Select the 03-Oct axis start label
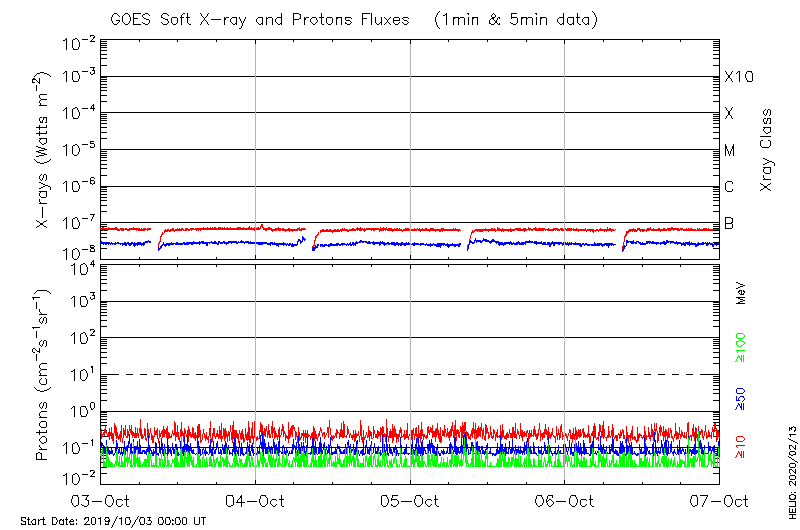Viewport: 800px width, 530px height. pos(101,500)
